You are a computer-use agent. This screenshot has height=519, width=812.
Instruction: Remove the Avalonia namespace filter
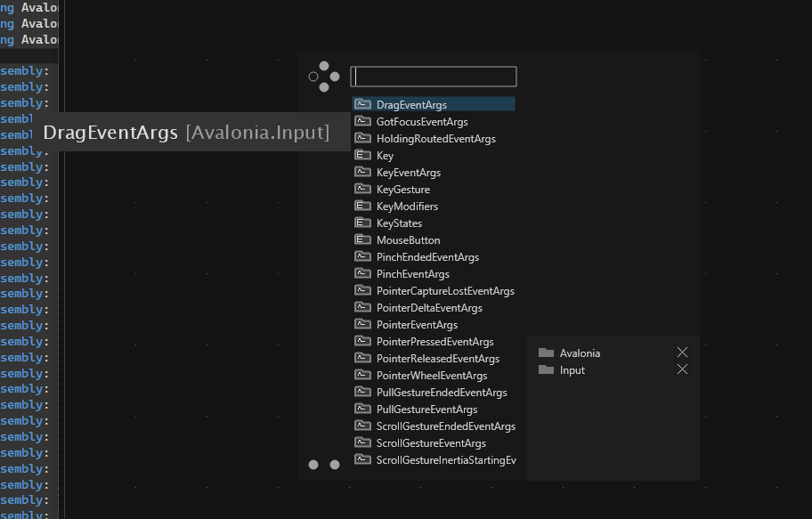click(x=682, y=353)
